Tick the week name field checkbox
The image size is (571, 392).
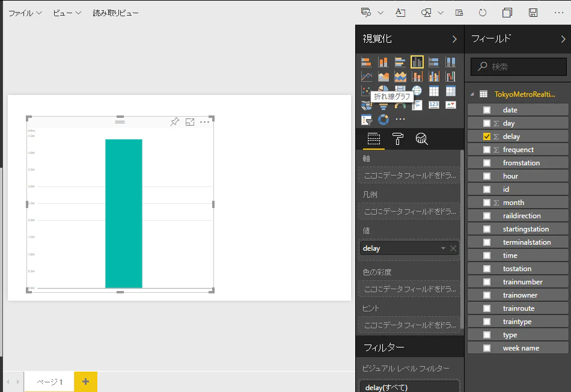(487, 348)
